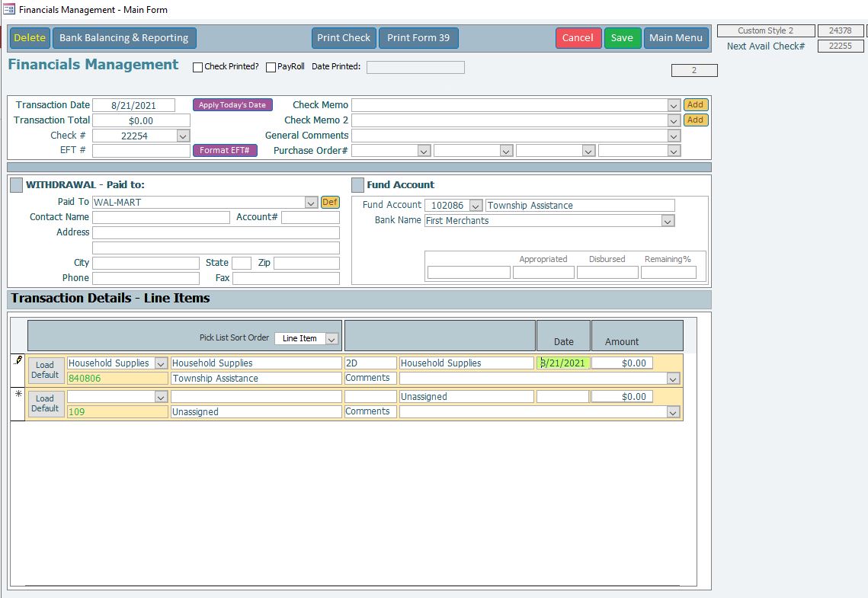This screenshot has width=868, height=598.
Task: Click the Transaction Total field
Action: [141, 120]
